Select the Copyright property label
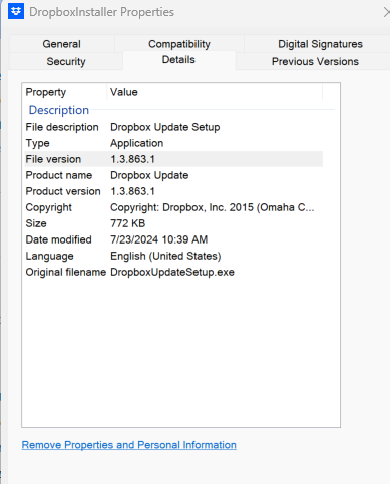Image resolution: width=390 pixels, height=484 pixels. [x=48, y=207]
